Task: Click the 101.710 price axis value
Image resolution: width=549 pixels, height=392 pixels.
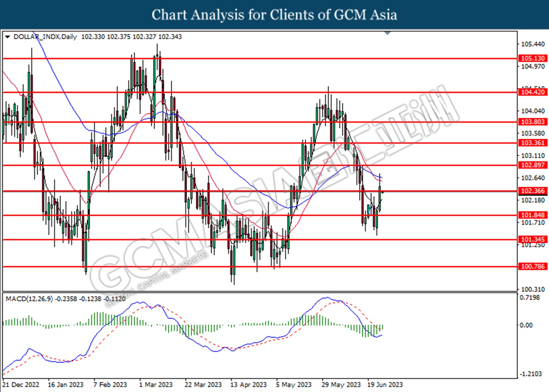Action: (533, 222)
